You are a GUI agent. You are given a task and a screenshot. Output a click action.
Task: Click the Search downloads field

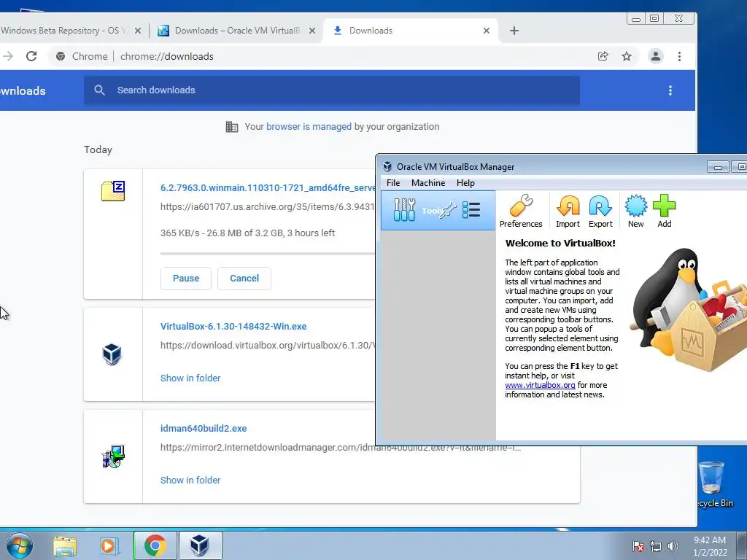pos(332,90)
